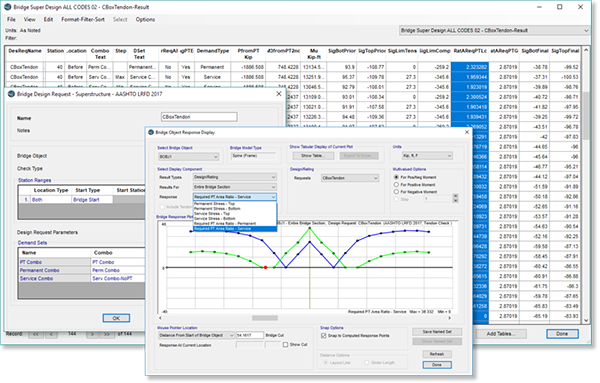Screen dimensions: 600x383
Task: Click the plot's right scroll arrow
Action: pos(449,318)
